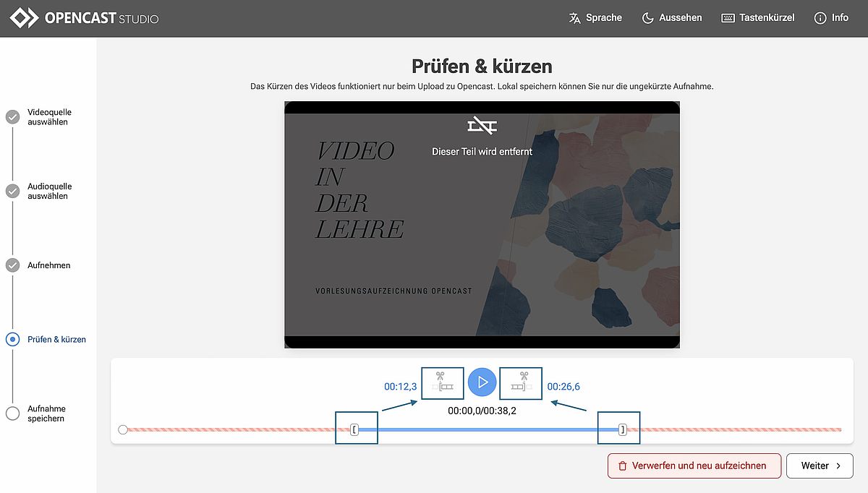Set cut end with right scissors button
868x493 pixels.
click(x=521, y=383)
